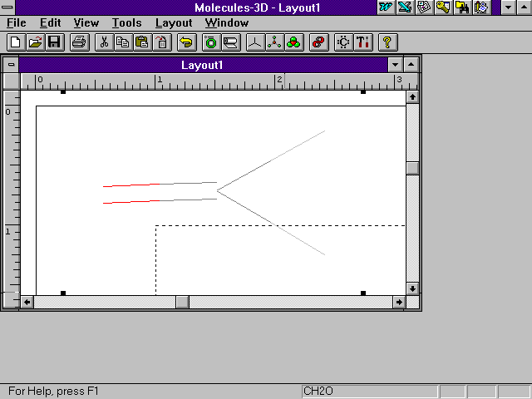The image size is (532, 399).
Task: Click the horizontal scrollbar thumb
Action: tap(182, 302)
